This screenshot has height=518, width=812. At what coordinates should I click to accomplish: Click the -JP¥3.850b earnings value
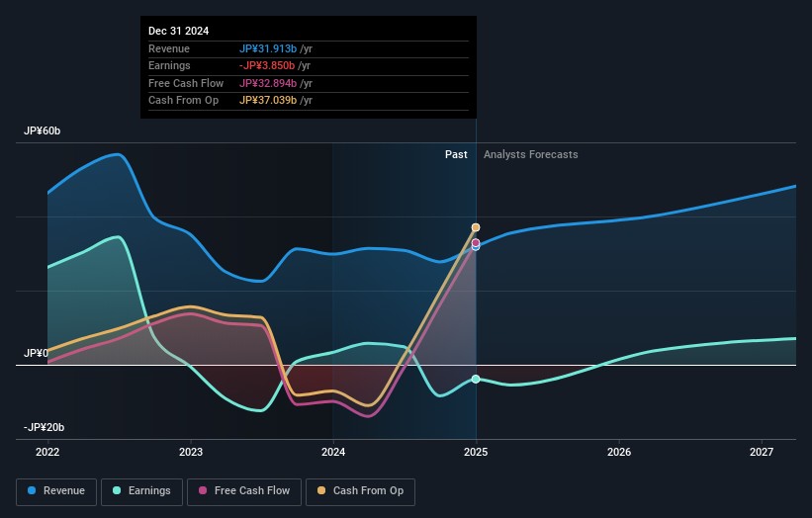tap(267, 65)
